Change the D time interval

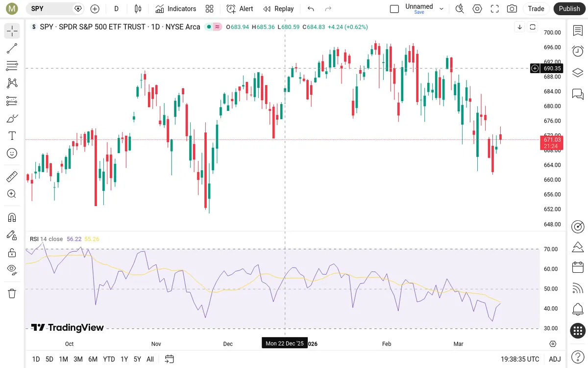[x=116, y=8]
